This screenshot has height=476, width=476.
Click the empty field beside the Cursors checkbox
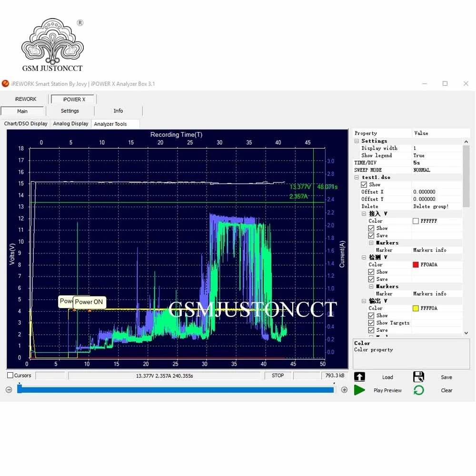[x=50, y=376]
